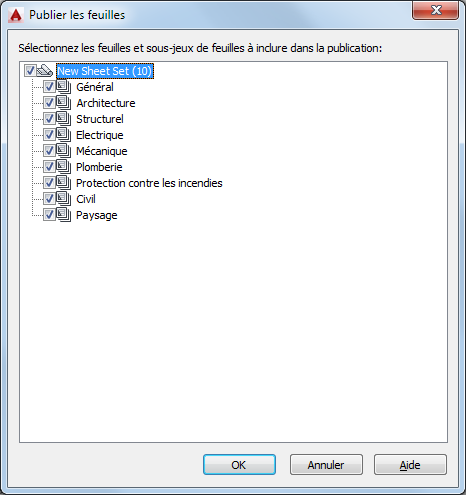Screen dimensions: 466x495
Task: Disable the Général subset checkbox
Action: pyautogui.click(x=49, y=87)
